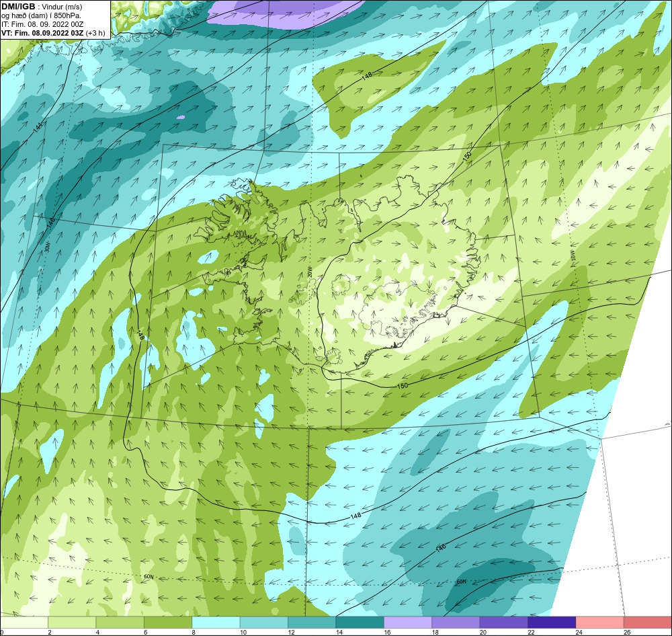672x636 pixels.
Task: Click the 150 contour label northeast of Iceland
Action: [467, 156]
